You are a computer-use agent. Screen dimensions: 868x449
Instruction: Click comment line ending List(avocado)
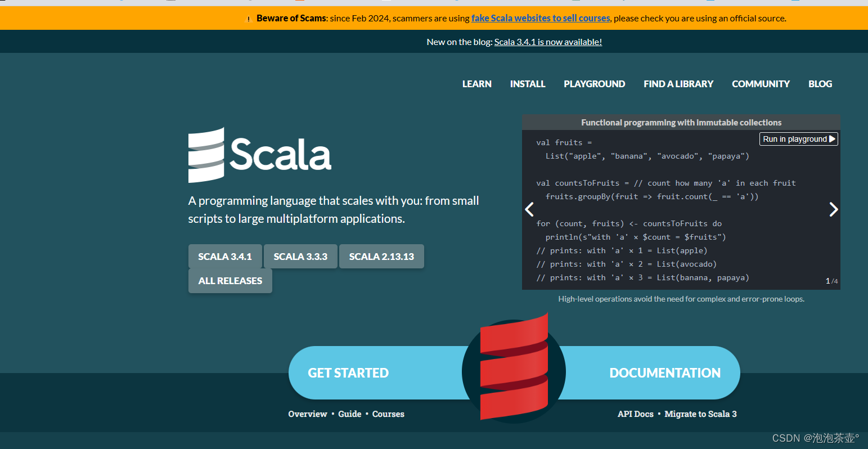click(627, 264)
